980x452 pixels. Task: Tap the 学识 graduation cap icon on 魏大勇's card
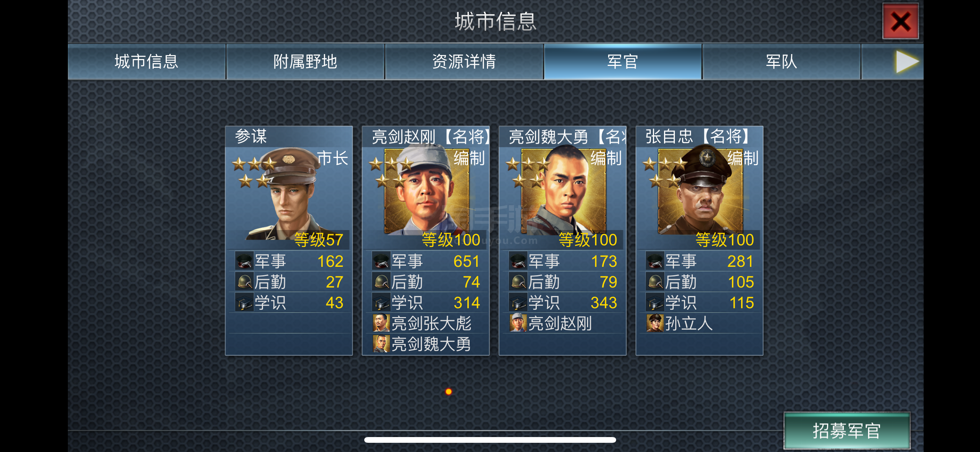coord(518,302)
